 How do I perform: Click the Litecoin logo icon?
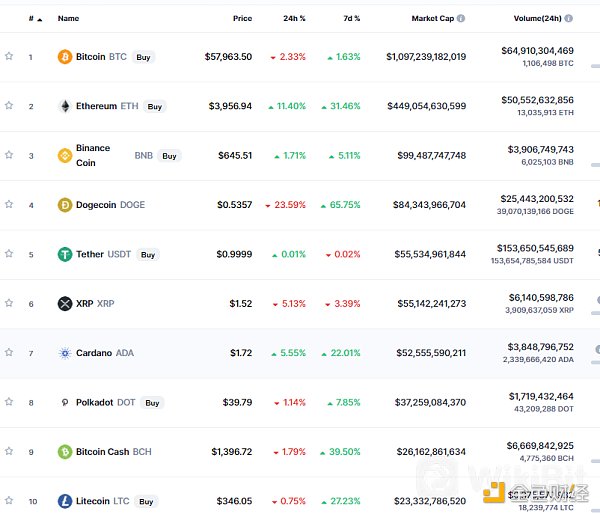pyautogui.click(x=65, y=501)
